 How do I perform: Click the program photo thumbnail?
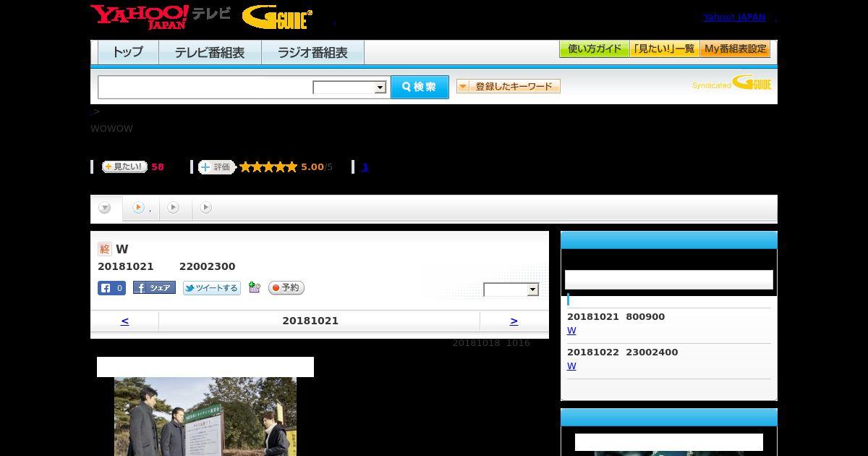[x=205, y=416]
